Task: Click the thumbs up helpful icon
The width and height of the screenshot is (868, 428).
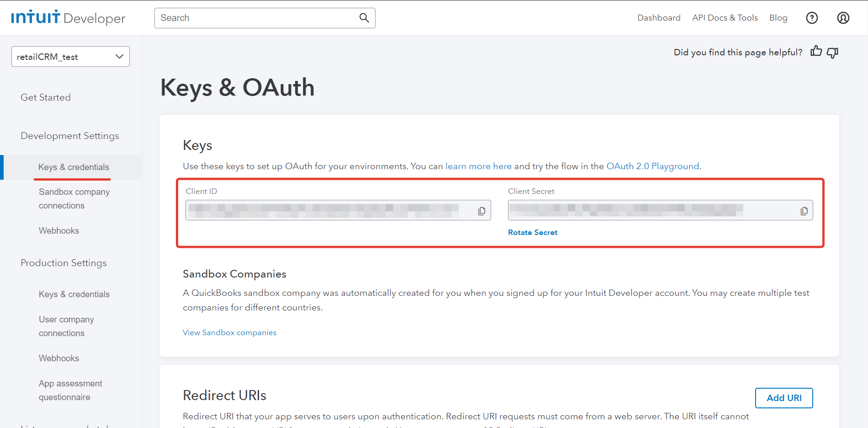Action: tap(816, 52)
